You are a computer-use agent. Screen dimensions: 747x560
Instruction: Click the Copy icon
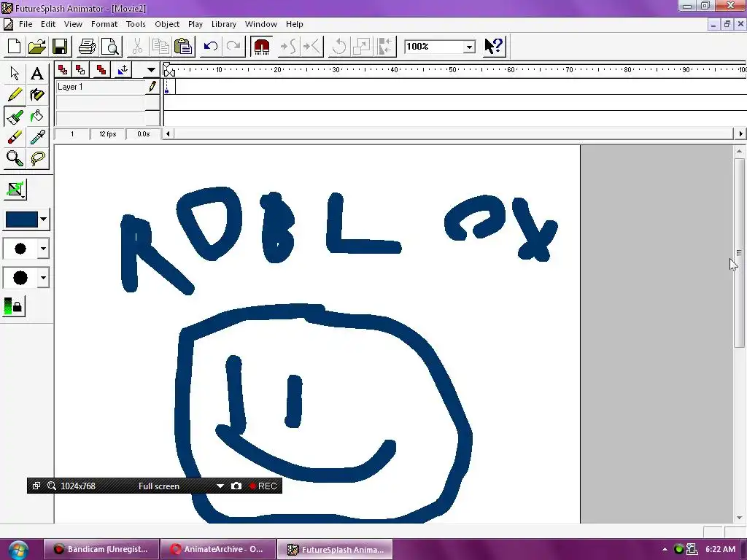(160, 46)
